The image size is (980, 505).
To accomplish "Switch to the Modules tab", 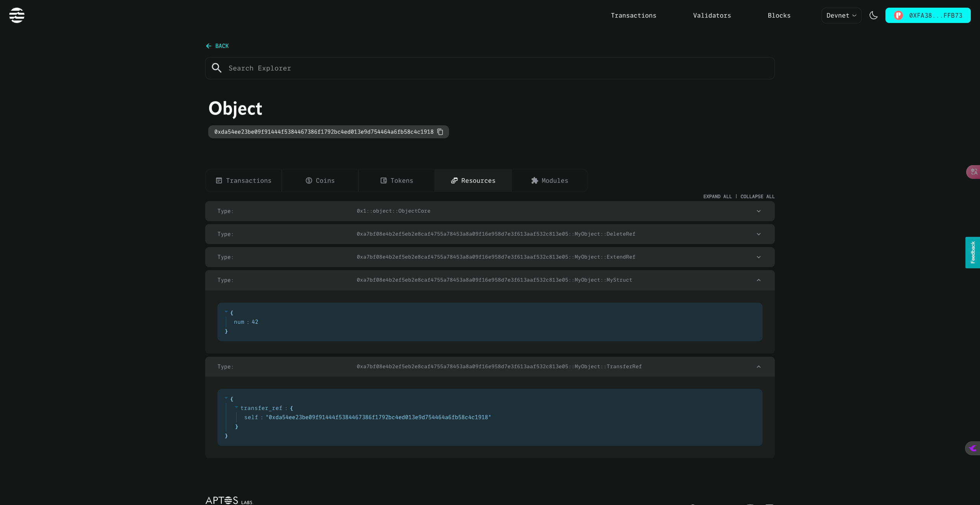I will [550, 180].
